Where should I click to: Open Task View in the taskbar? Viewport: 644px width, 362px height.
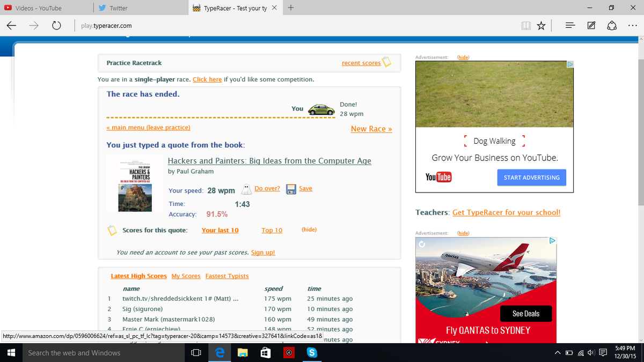click(196, 353)
